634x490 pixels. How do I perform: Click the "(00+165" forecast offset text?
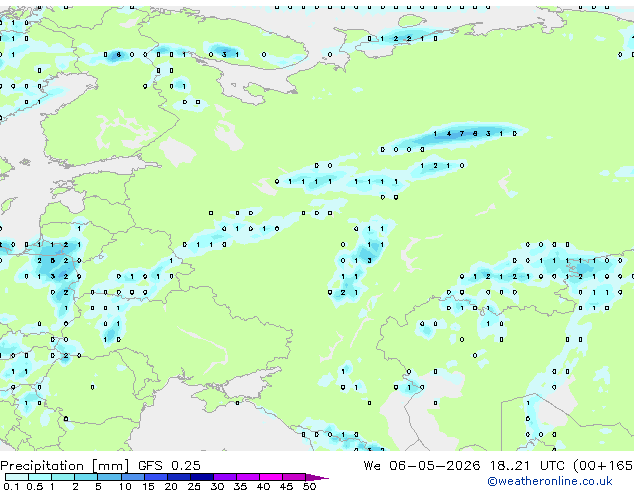603,466
